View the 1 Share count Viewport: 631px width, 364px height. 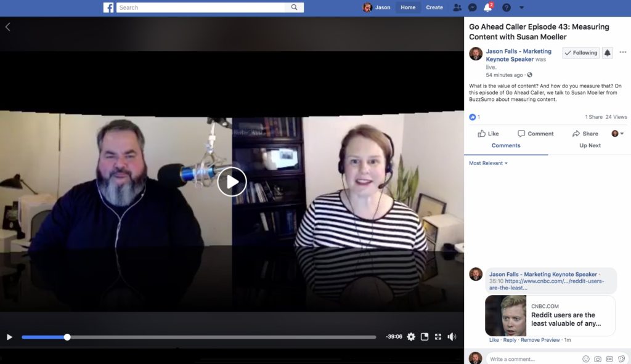pos(593,117)
